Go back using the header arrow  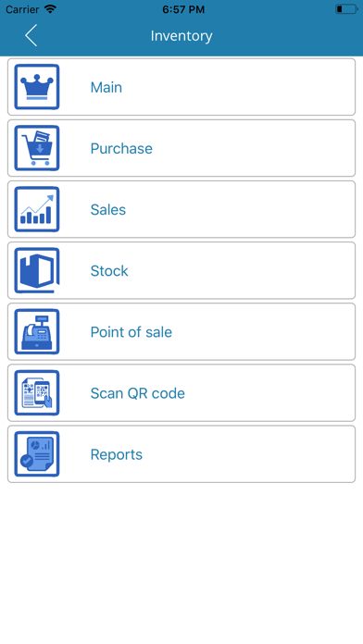[x=31, y=35]
